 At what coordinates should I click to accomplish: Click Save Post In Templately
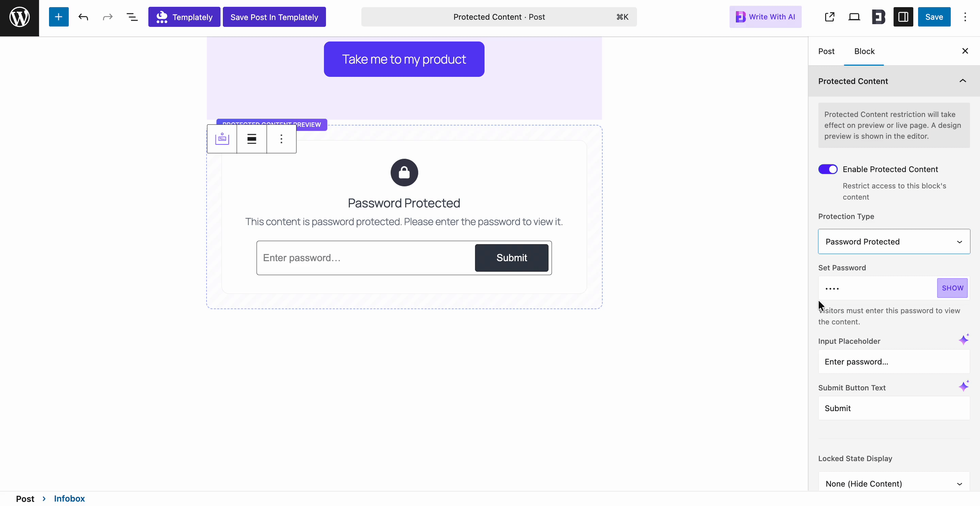[x=274, y=17]
